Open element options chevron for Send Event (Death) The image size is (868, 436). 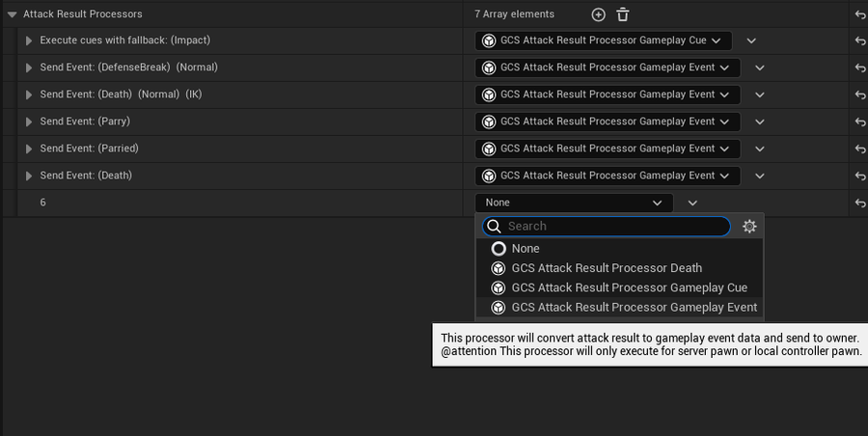tap(760, 177)
